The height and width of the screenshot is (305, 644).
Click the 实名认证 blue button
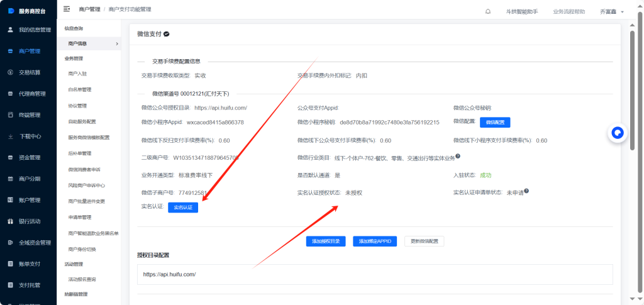pyautogui.click(x=183, y=208)
